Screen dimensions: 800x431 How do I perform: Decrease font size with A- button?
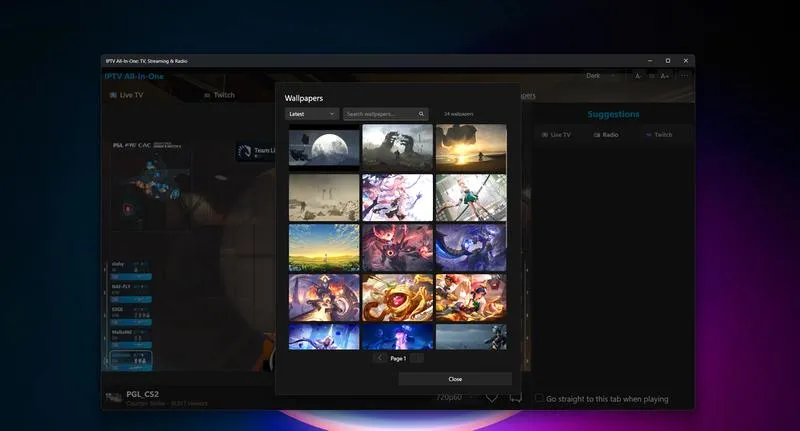click(x=638, y=76)
